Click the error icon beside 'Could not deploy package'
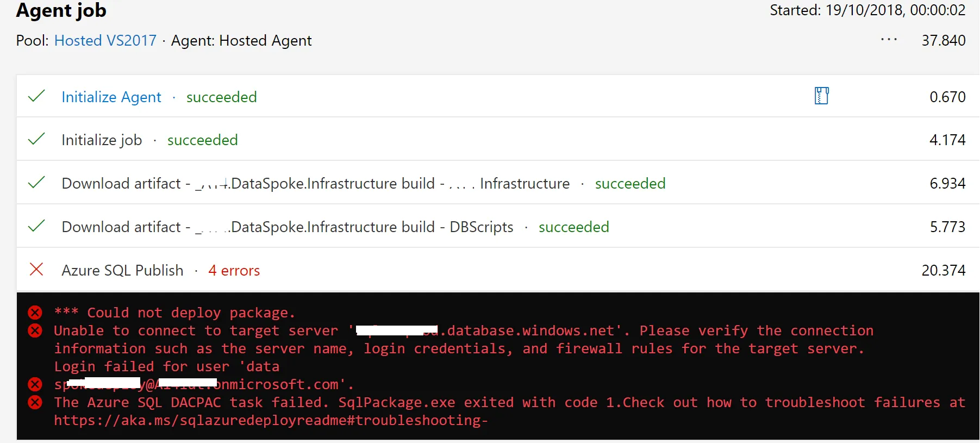 pos(35,313)
